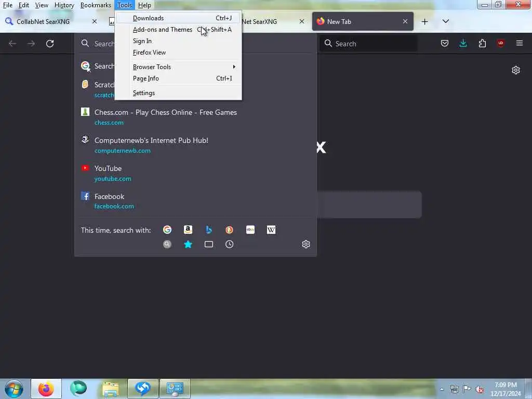Image resolution: width=532 pixels, height=399 pixels.
Task: Select Sign In in the Tools menu
Action: (x=178, y=41)
